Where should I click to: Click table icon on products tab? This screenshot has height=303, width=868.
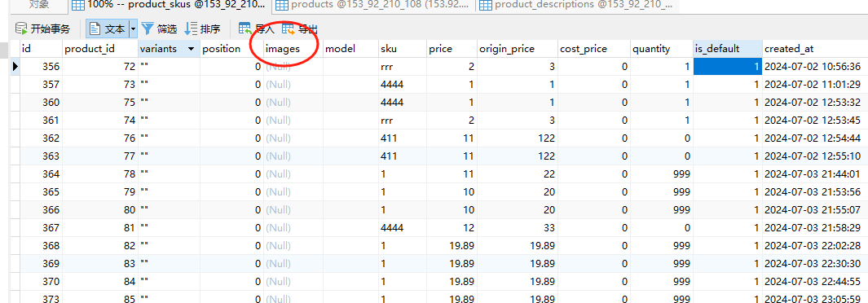282,6
